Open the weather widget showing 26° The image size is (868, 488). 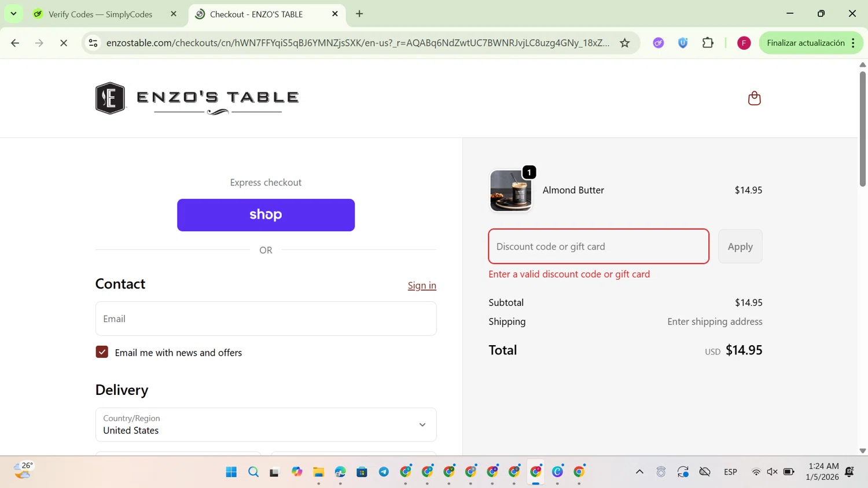23,471
